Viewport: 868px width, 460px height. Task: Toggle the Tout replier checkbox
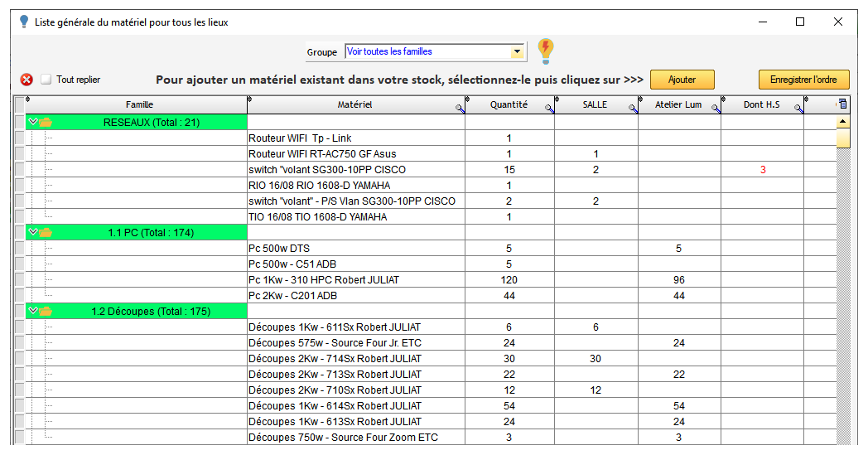[x=46, y=80]
